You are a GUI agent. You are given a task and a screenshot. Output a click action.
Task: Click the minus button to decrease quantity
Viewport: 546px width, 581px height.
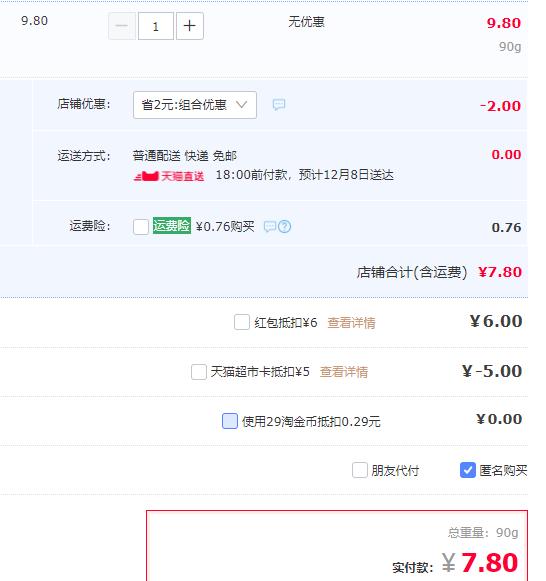[x=122, y=26]
